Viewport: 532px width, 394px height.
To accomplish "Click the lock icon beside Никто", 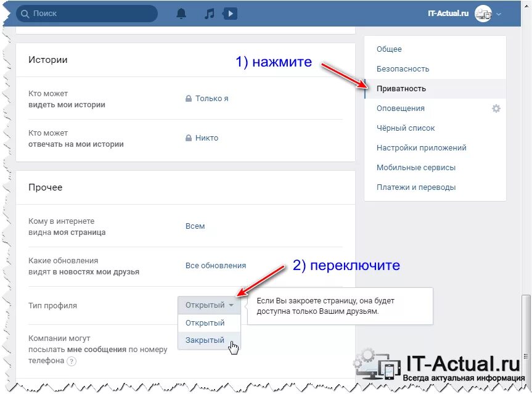I will click(189, 137).
